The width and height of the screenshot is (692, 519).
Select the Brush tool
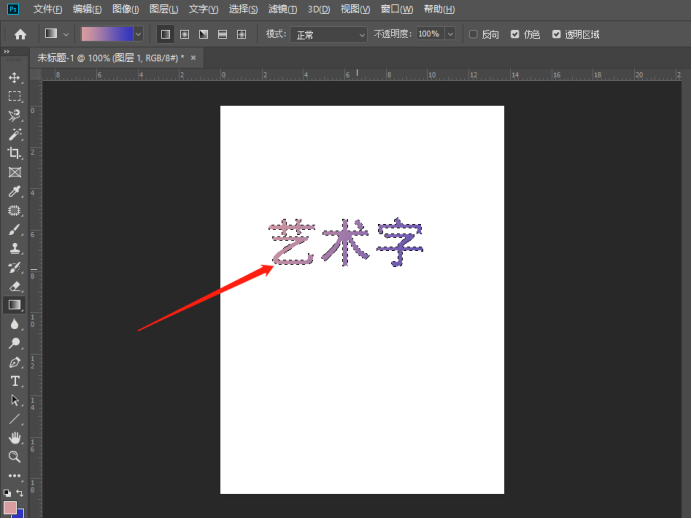[14, 229]
